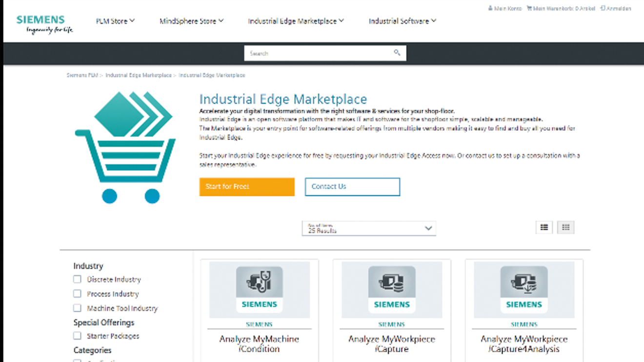Screen dimensions: 644x362
Task: Click Siemens vendor label under /Capture card
Action: (x=392, y=324)
